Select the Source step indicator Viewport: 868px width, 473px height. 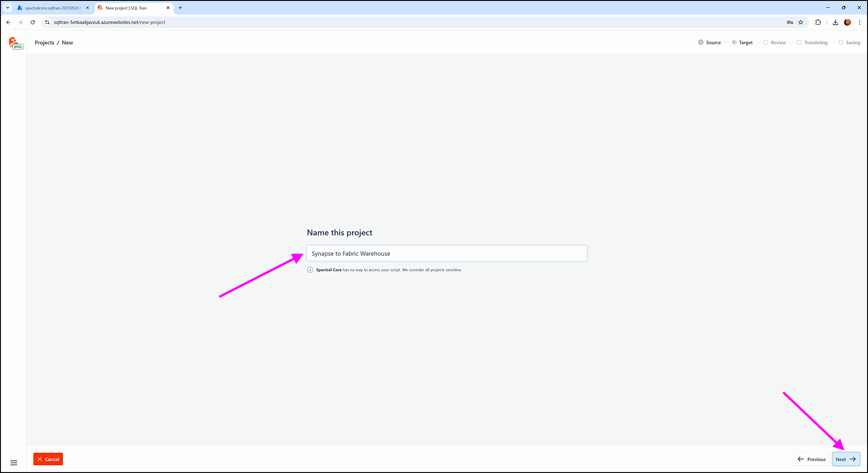pyautogui.click(x=710, y=42)
